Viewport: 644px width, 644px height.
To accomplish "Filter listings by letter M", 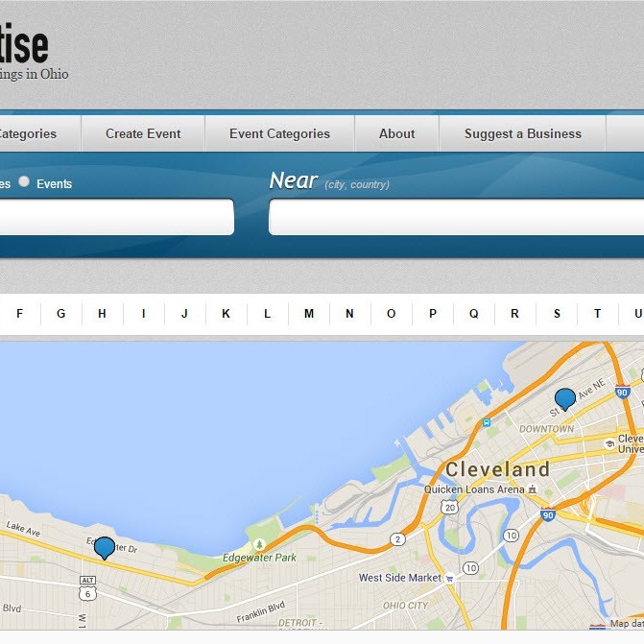I will pos(308,314).
